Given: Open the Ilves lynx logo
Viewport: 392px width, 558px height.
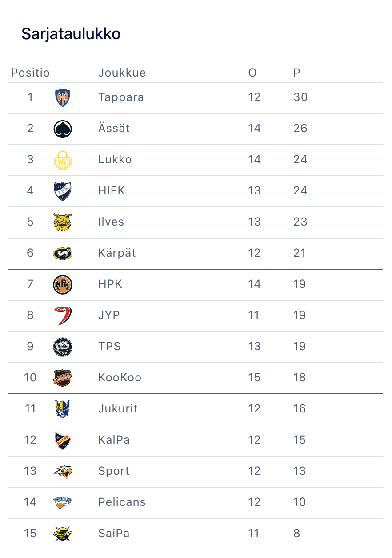Looking at the screenshot, I should 63,222.
